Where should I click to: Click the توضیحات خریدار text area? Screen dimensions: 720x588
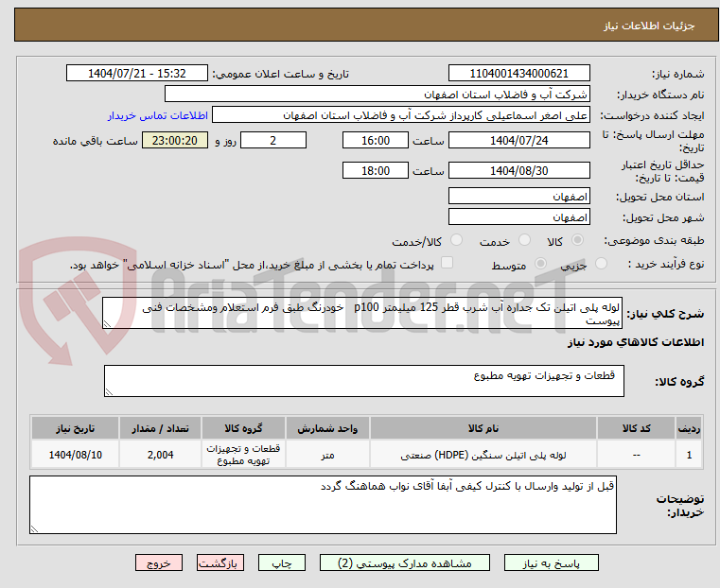tap(323, 505)
